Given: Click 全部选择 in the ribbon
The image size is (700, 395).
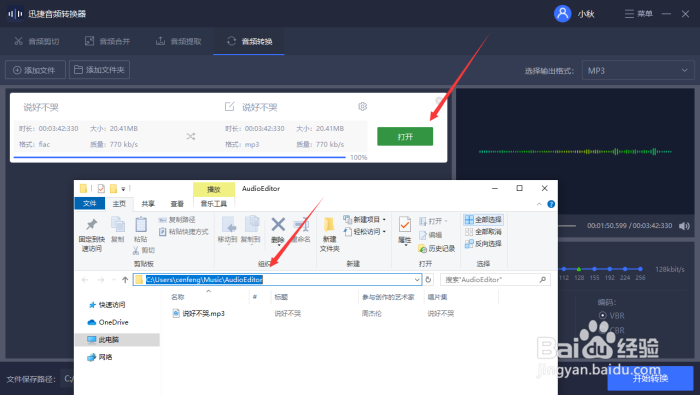Looking at the screenshot, I should [483, 220].
